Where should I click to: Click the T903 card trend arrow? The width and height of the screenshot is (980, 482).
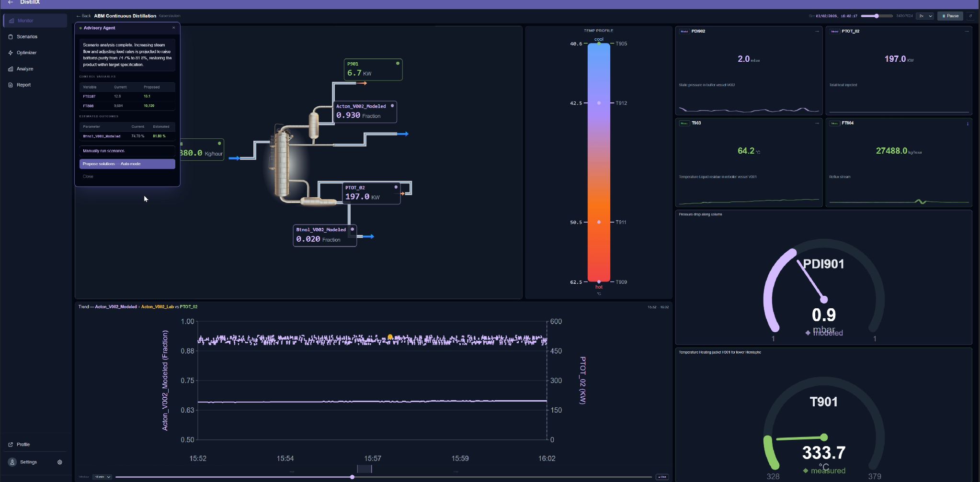pos(817,123)
